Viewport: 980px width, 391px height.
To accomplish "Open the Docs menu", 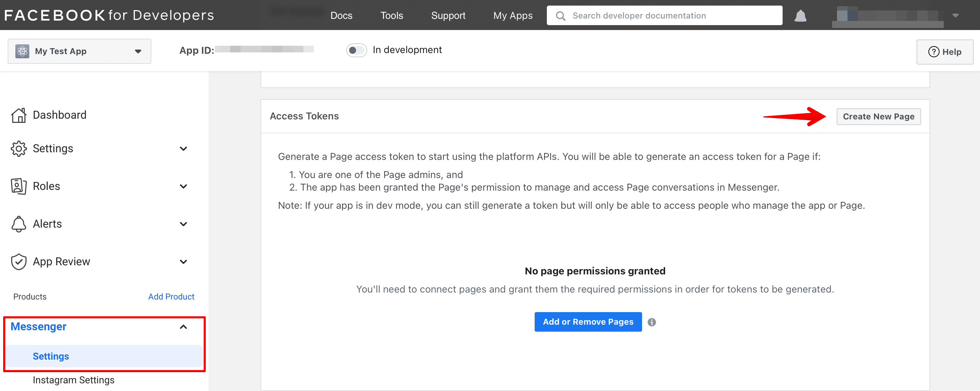I will point(341,16).
